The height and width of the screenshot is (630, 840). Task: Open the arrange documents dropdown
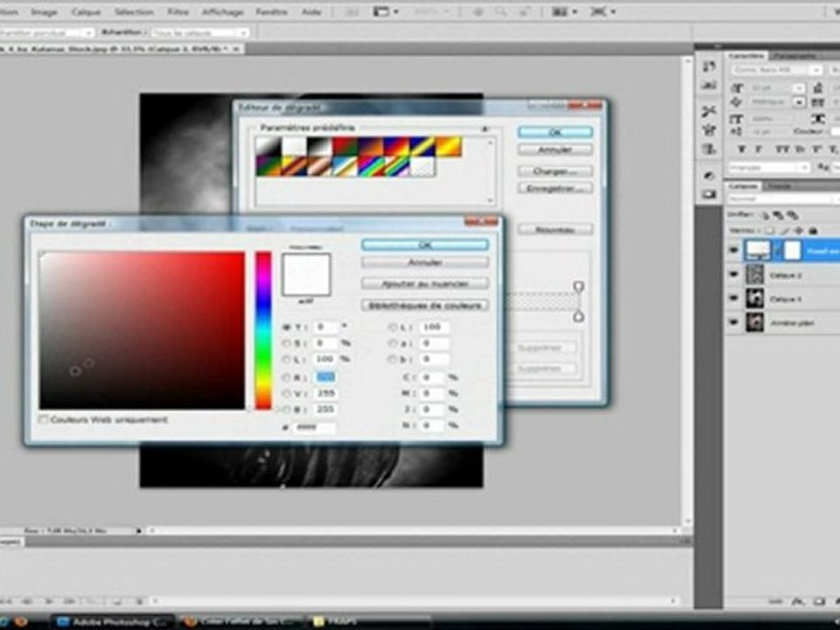click(x=563, y=11)
